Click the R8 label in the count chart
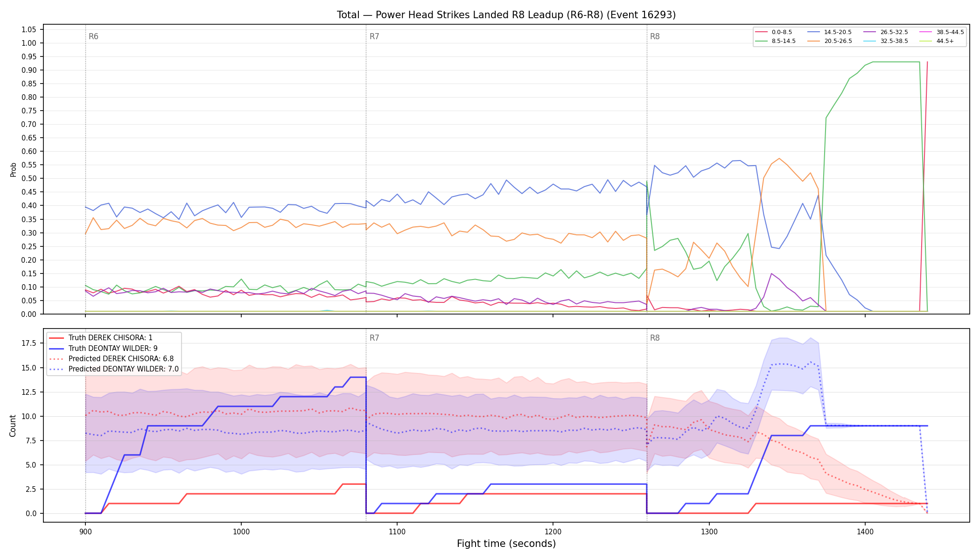Screen dimensions: 980x560 click(x=655, y=338)
